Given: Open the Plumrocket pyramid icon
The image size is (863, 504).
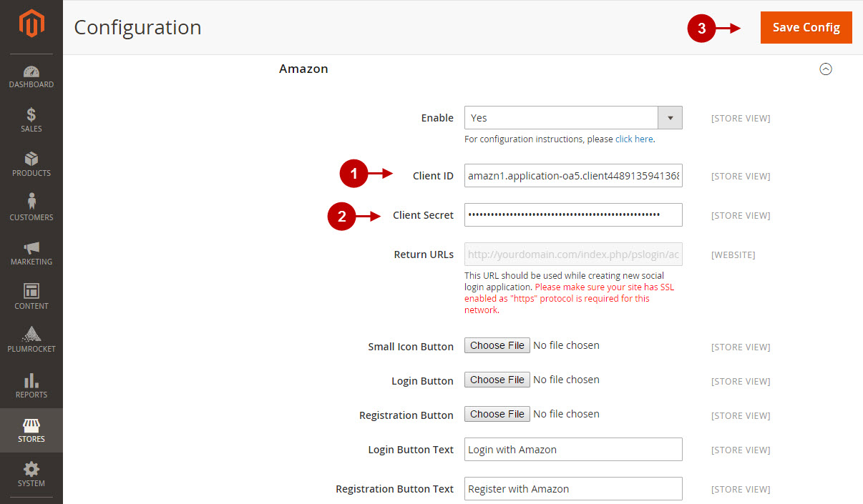Looking at the screenshot, I should pos(31,334).
